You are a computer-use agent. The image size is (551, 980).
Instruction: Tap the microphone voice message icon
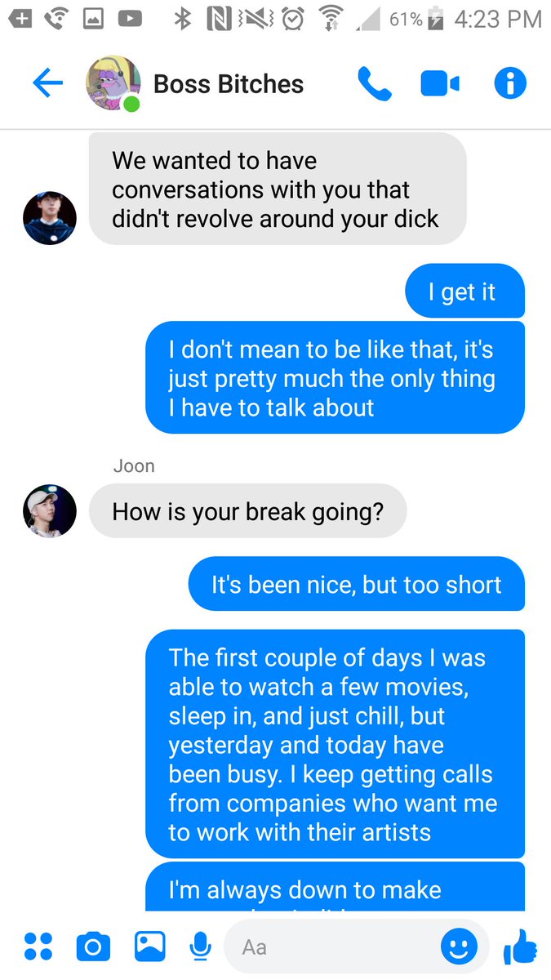point(200,947)
